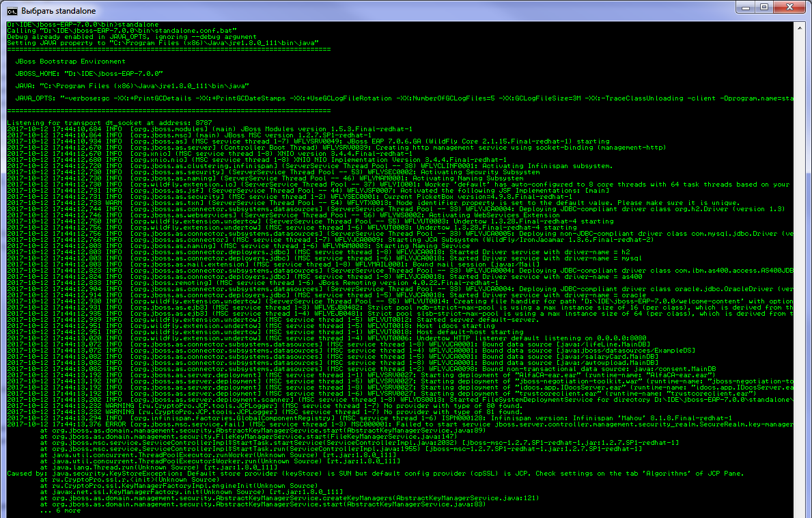
Task: Click 'Activating Infinispan subsystem' log line
Action: click(309, 166)
